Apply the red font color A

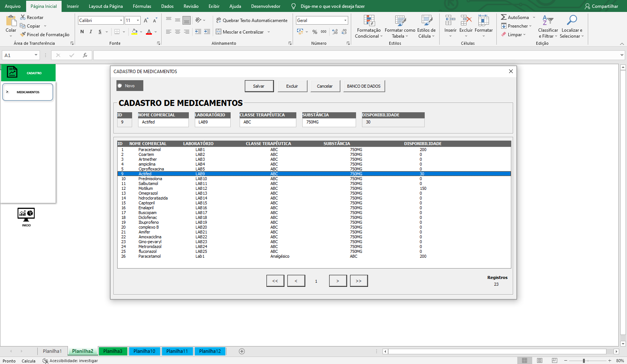pyautogui.click(x=149, y=32)
